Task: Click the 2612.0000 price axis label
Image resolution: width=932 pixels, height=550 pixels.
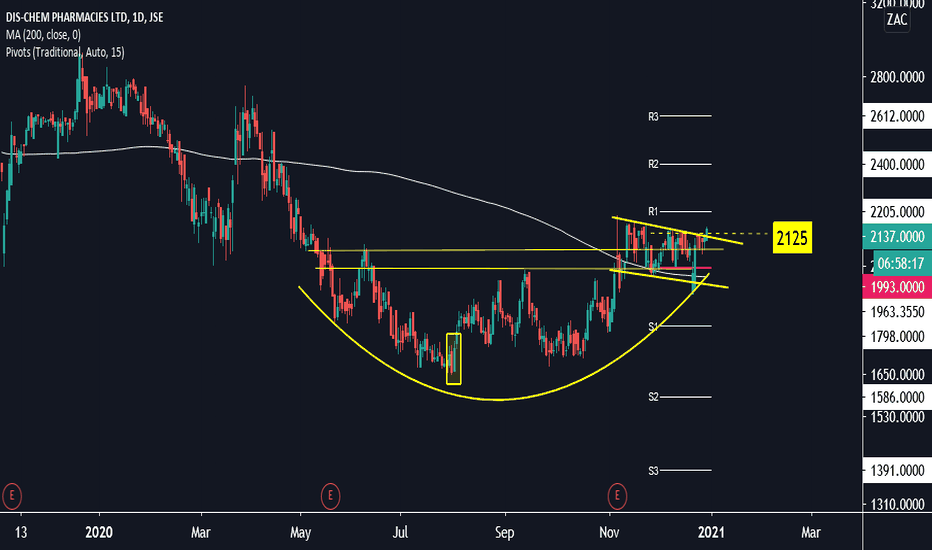Action: click(x=897, y=116)
